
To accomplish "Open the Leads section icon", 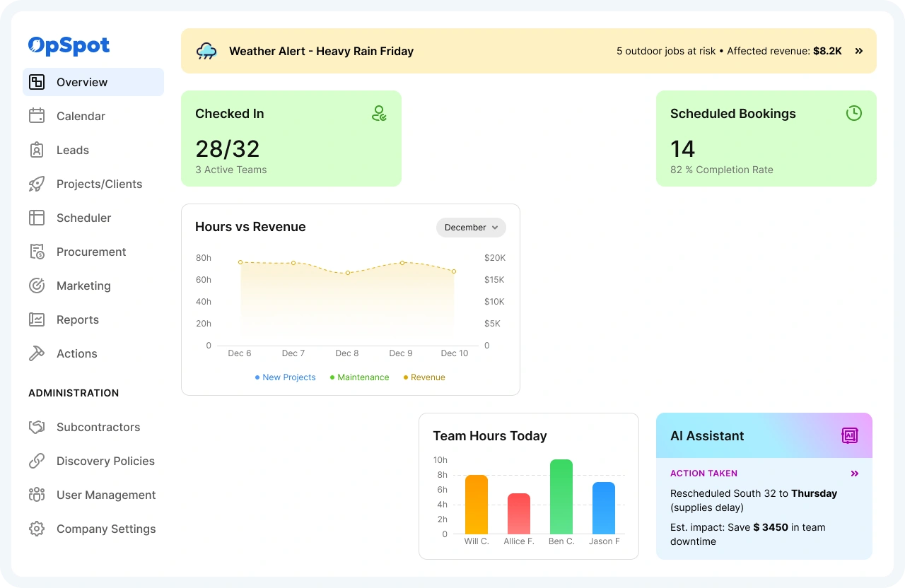I will (37, 150).
